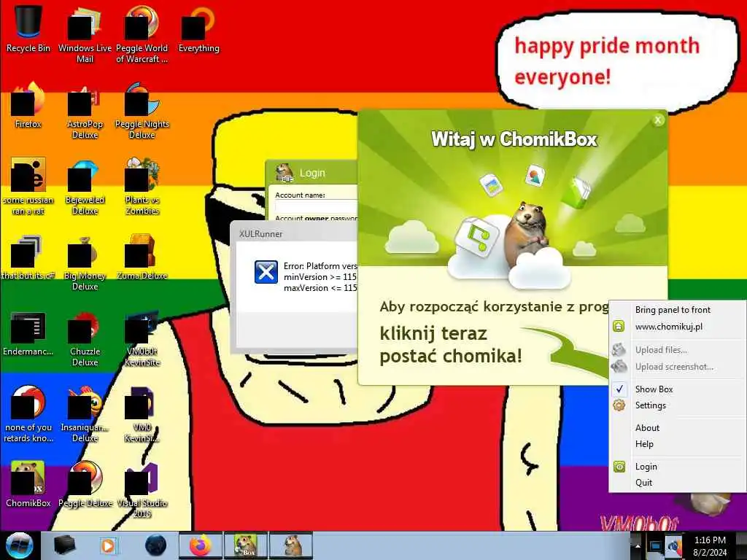Click the Account name input field
Screen dimensions: 747x560
pyautogui.click(x=316, y=206)
